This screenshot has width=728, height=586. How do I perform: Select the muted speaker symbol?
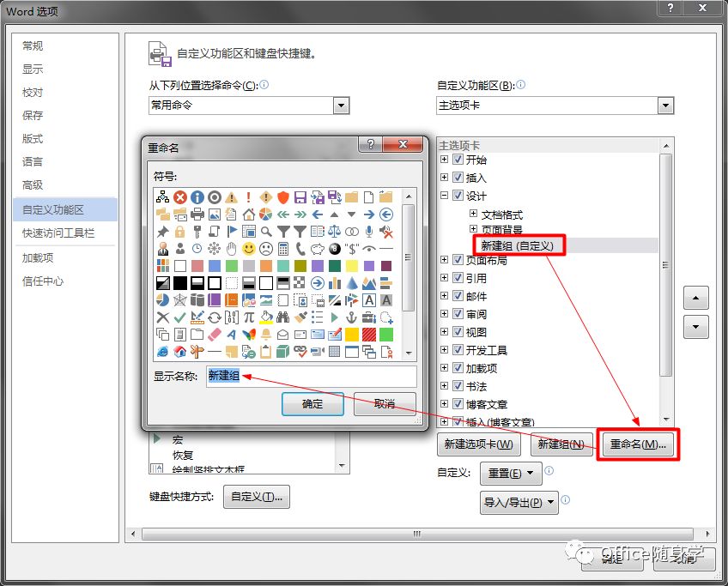(385, 232)
